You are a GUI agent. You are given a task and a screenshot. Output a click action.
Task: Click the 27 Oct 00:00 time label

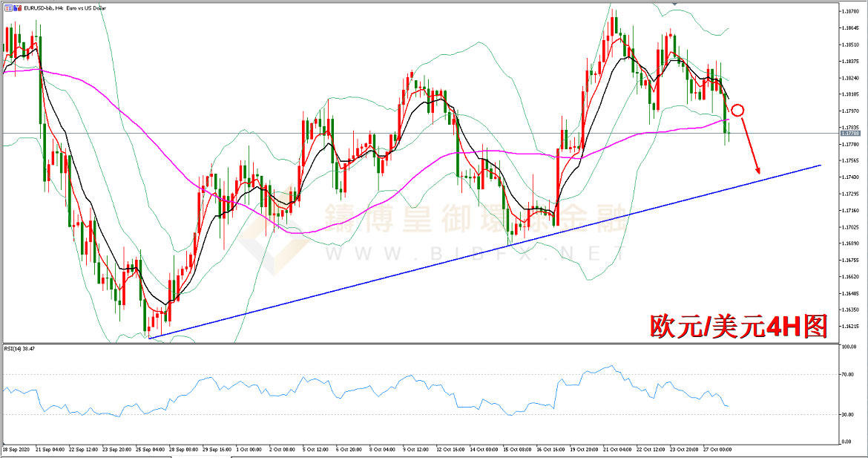pos(717,449)
